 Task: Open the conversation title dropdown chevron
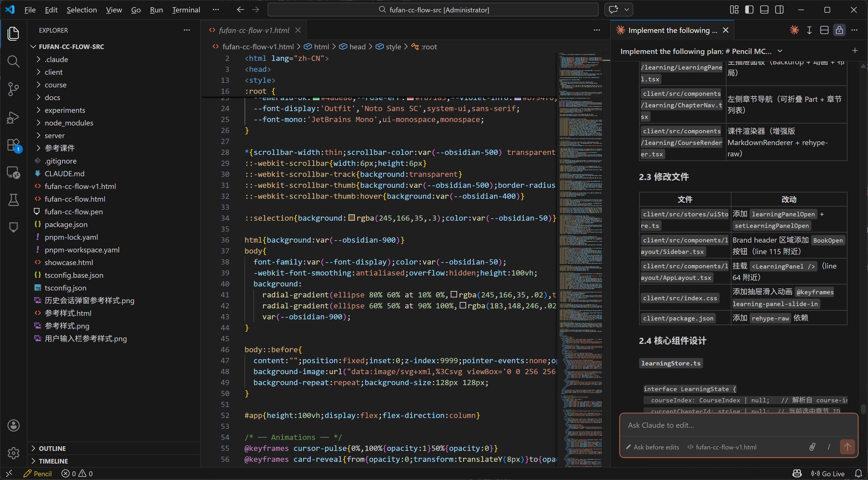(x=780, y=51)
